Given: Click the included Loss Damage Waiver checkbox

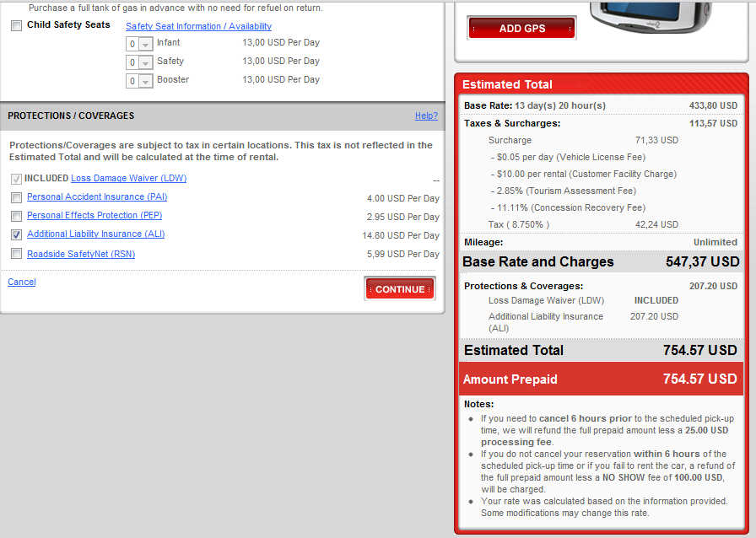Looking at the screenshot, I should tap(17, 179).
